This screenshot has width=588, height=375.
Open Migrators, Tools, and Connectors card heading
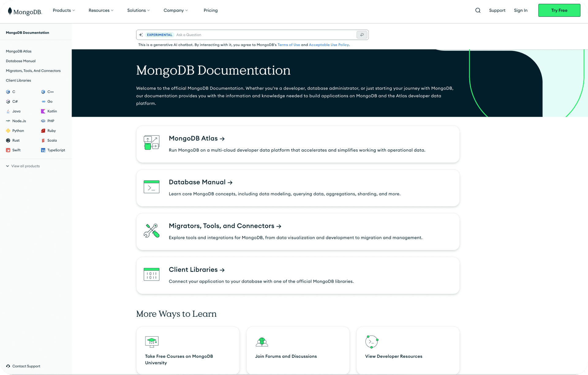[x=225, y=226]
